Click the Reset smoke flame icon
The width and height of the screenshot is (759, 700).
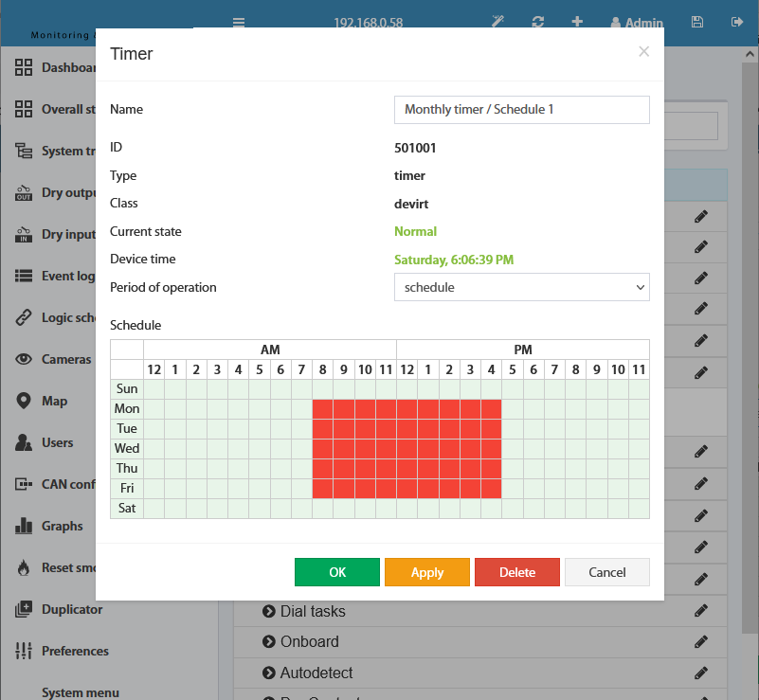pyautogui.click(x=24, y=567)
